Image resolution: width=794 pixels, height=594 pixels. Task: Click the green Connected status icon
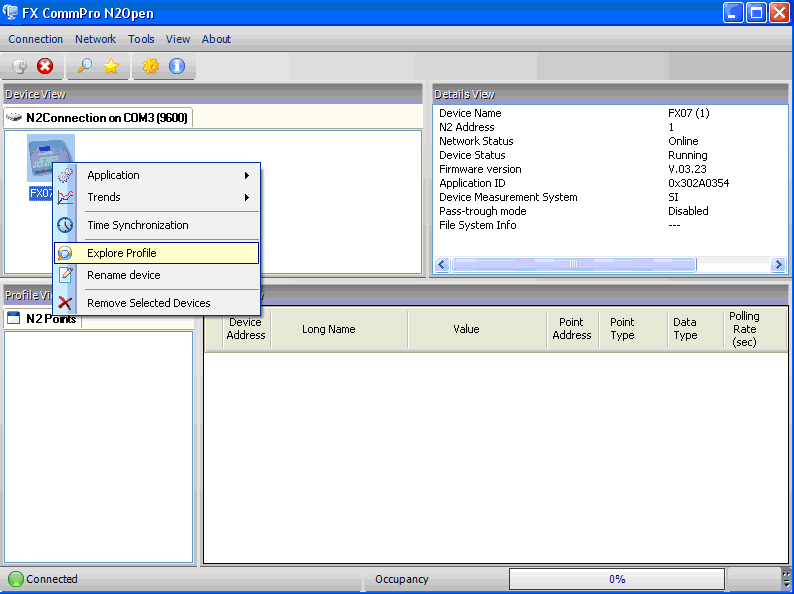click(16, 579)
